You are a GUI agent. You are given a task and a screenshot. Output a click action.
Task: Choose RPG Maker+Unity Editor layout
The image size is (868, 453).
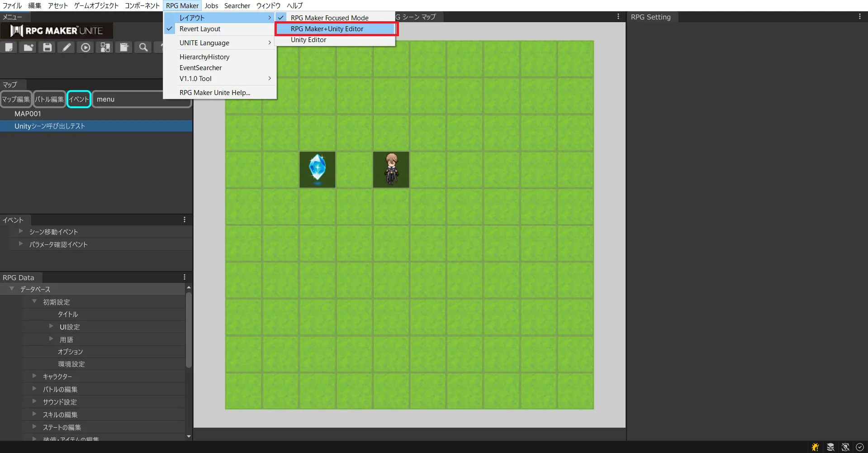(x=327, y=29)
